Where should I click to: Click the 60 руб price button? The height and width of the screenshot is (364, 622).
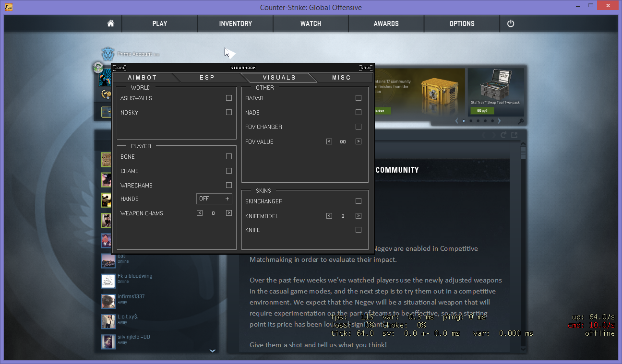482,111
